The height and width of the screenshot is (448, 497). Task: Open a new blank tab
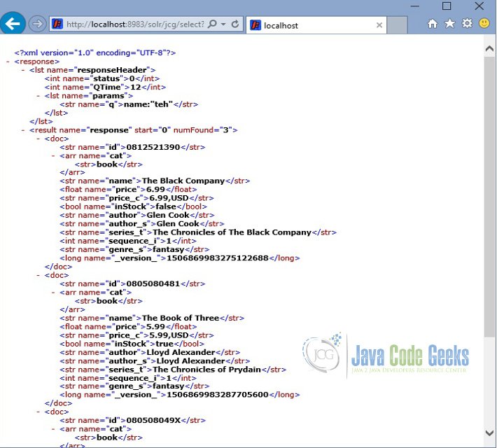click(x=397, y=25)
